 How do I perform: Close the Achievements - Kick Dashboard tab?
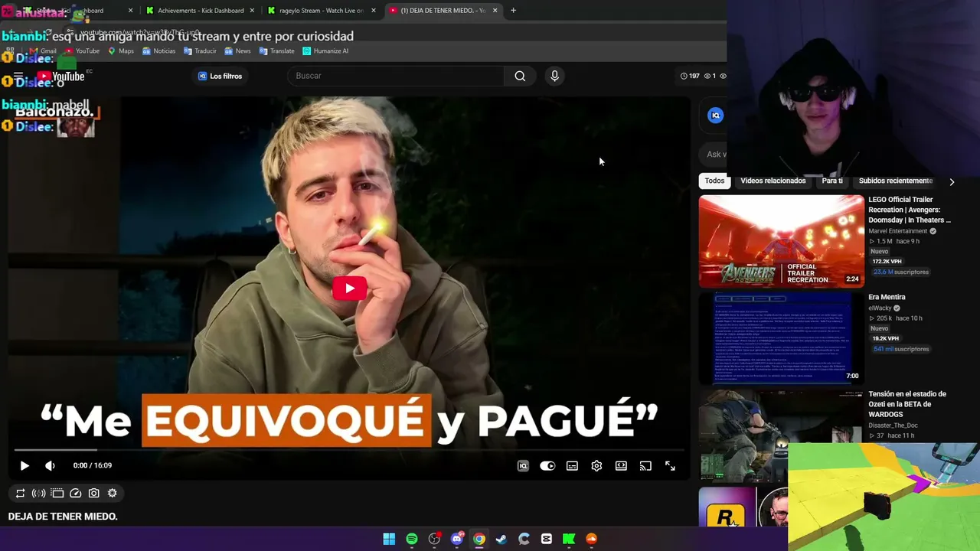pos(252,11)
